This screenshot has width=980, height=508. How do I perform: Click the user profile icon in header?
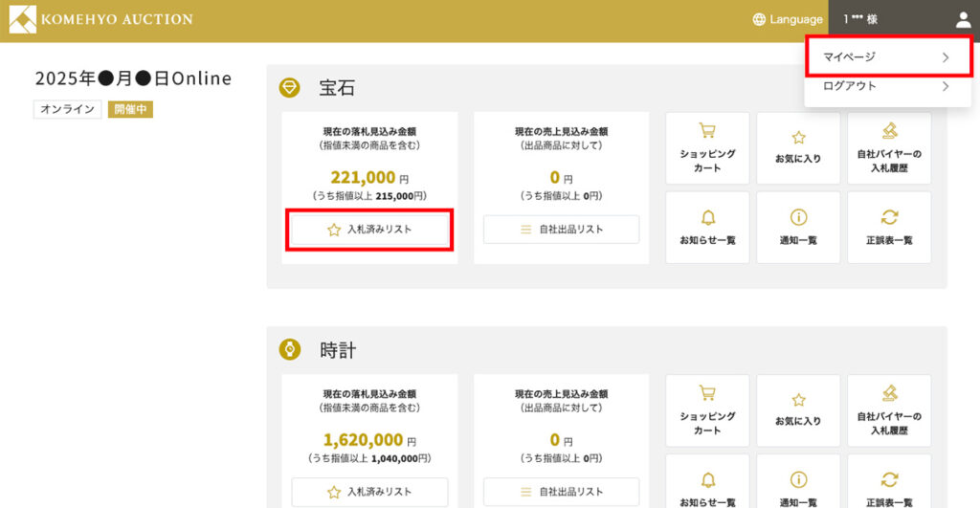tap(963, 19)
